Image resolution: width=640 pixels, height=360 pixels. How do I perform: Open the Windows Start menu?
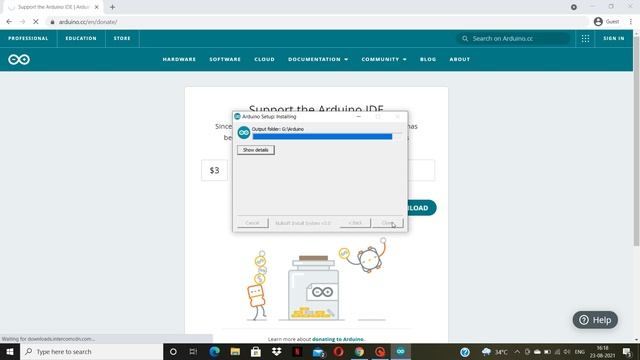(10, 351)
